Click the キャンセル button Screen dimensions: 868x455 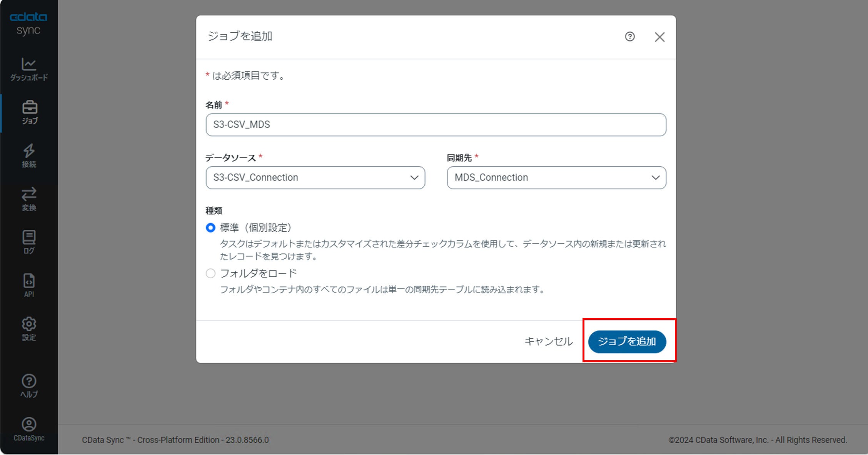pyautogui.click(x=549, y=341)
